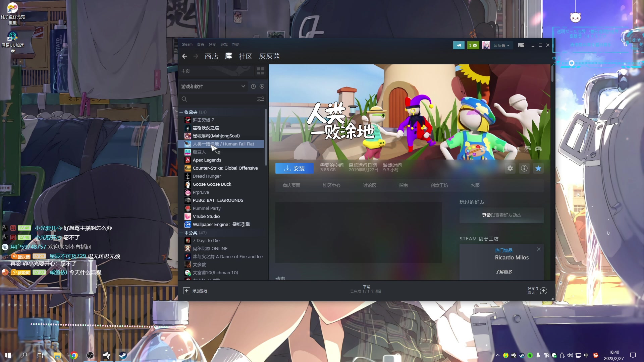Select Wallpaper Engine entry
The height and width of the screenshot is (362, 644).
pyautogui.click(x=221, y=224)
